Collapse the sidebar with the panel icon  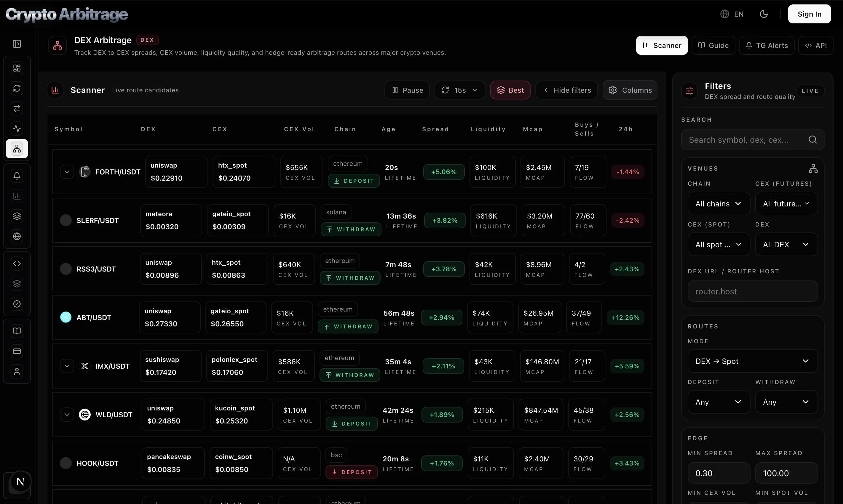click(17, 44)
